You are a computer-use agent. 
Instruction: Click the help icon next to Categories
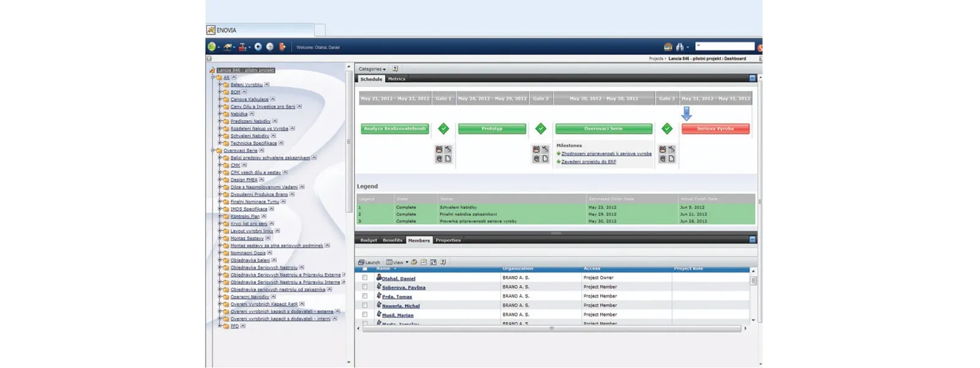point(395,69)
